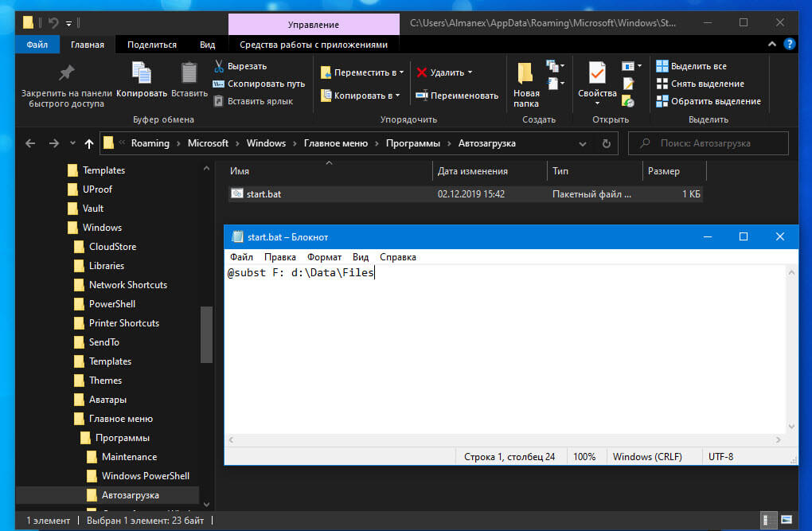Click Выделить все in the ribbon
This screenshot has height=531, width=812.
pos(691,66)
